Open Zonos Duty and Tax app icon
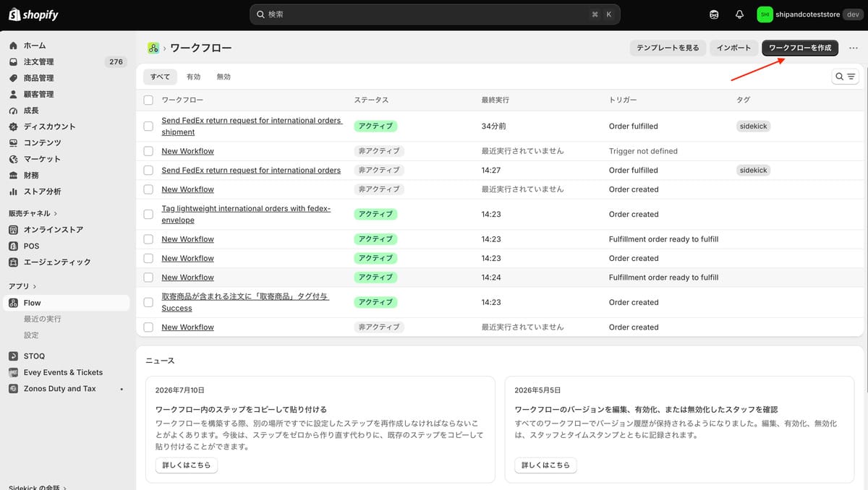 [14, 389]
